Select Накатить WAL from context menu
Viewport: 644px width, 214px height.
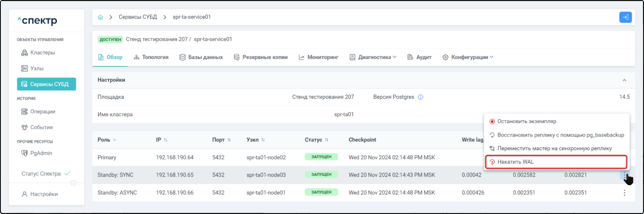[x=515, y=162]
